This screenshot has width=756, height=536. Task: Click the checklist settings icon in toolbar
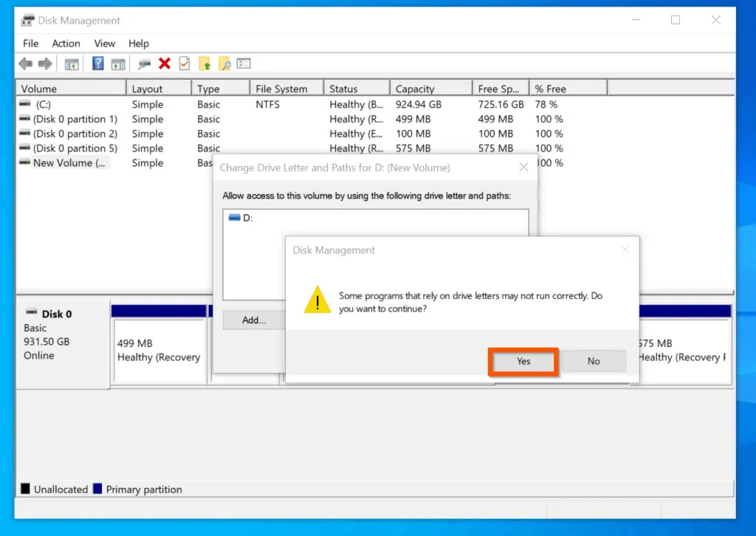pyautogui.click(x=244, y=64)
